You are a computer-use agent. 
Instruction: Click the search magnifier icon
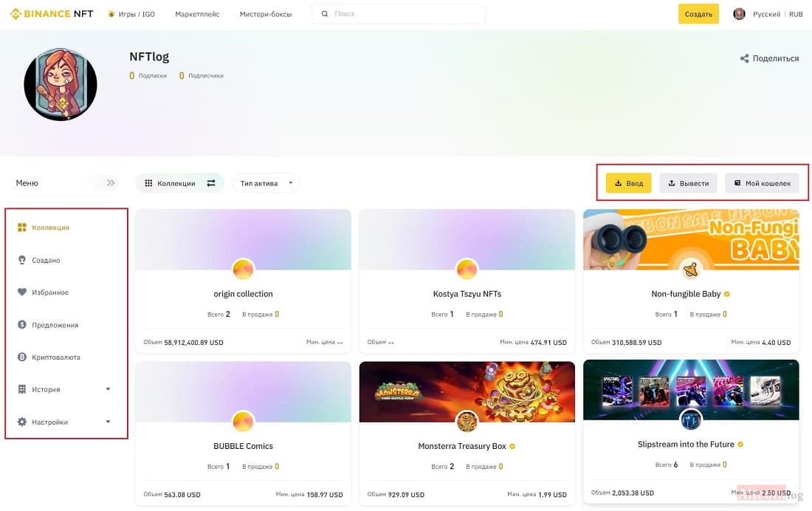[325, 14]
